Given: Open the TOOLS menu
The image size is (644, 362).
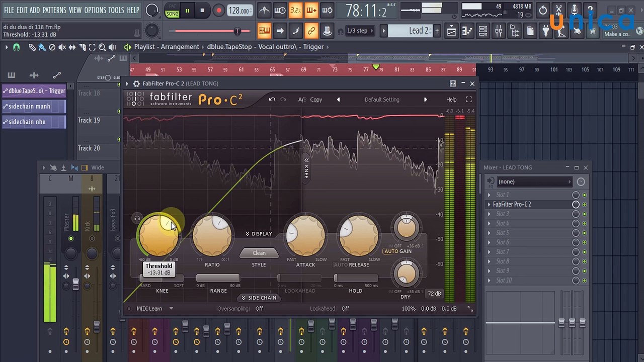Looking at the screenshot, I should click(x=116, y=10).
